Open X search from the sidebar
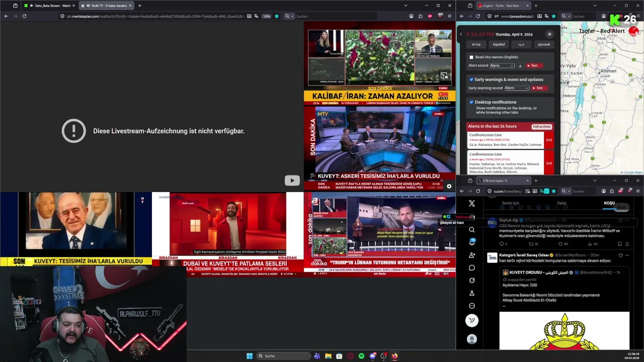 (471, 230)
